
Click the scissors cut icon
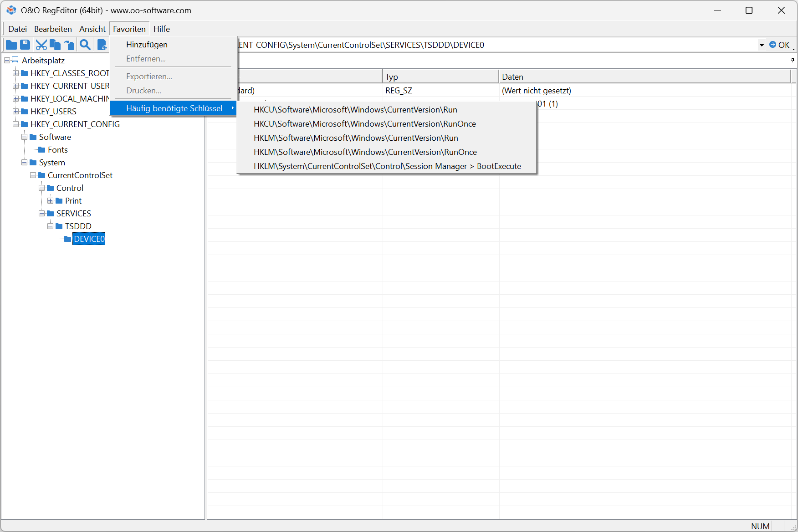[41, 45]
